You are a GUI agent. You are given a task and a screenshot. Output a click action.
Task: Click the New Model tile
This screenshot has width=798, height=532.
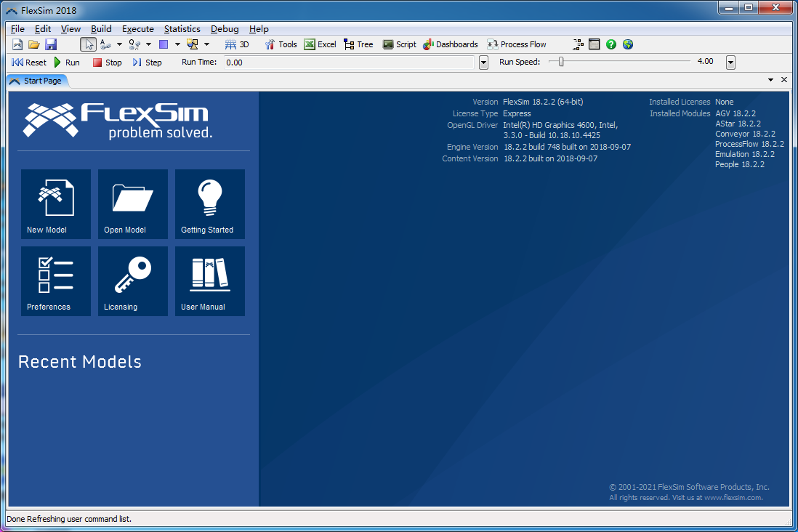click(x=56, y=204)
